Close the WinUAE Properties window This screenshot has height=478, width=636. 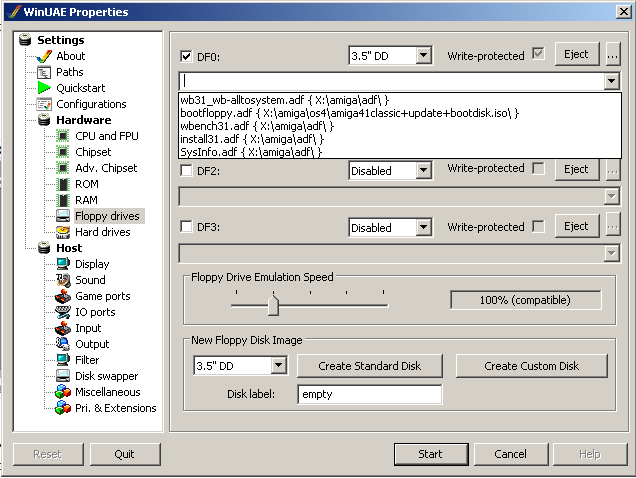coord(624,12)
